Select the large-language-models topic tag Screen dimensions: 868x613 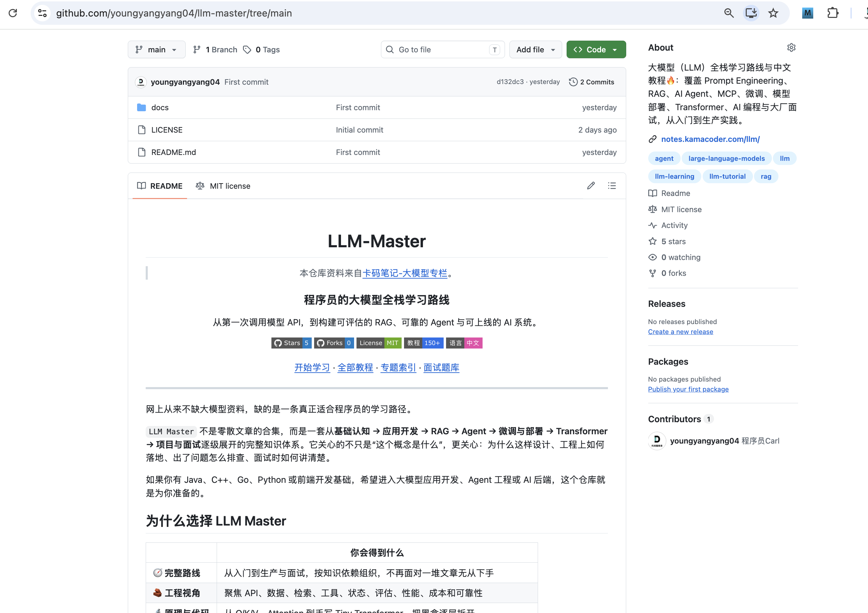(x=726, y=158)
